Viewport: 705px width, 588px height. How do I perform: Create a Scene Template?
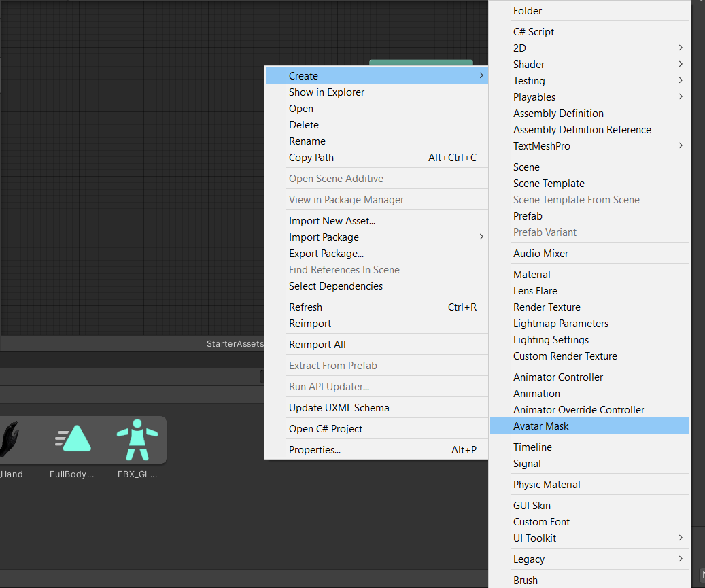(589, 183)
